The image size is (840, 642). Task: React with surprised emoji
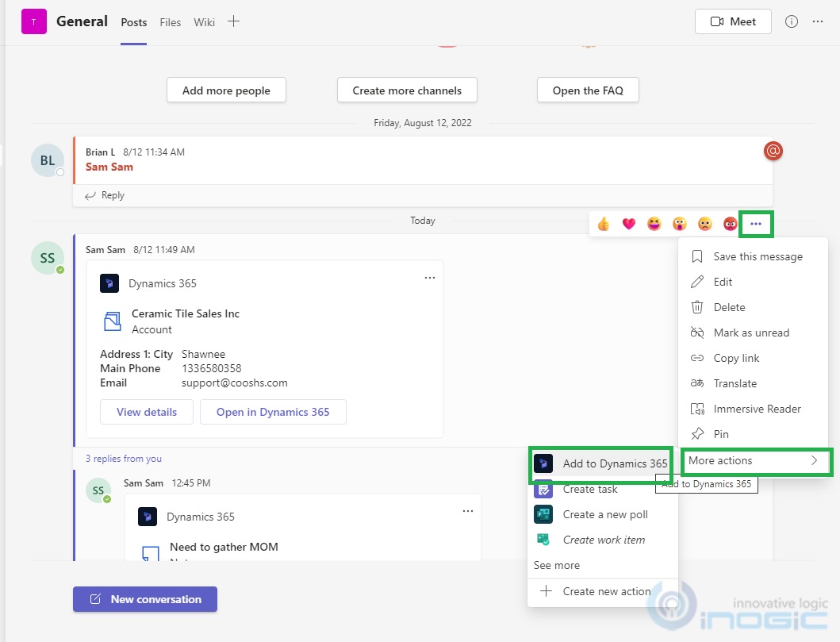pos(679,224)
